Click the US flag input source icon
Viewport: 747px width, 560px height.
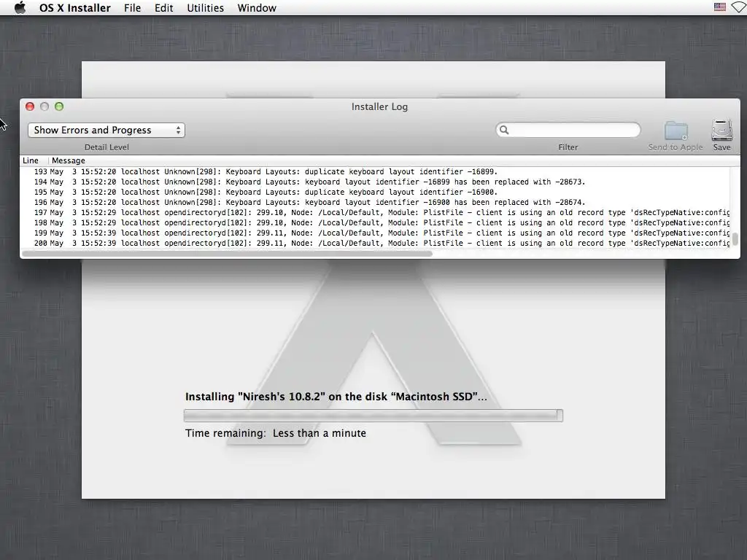coord(720,7)
